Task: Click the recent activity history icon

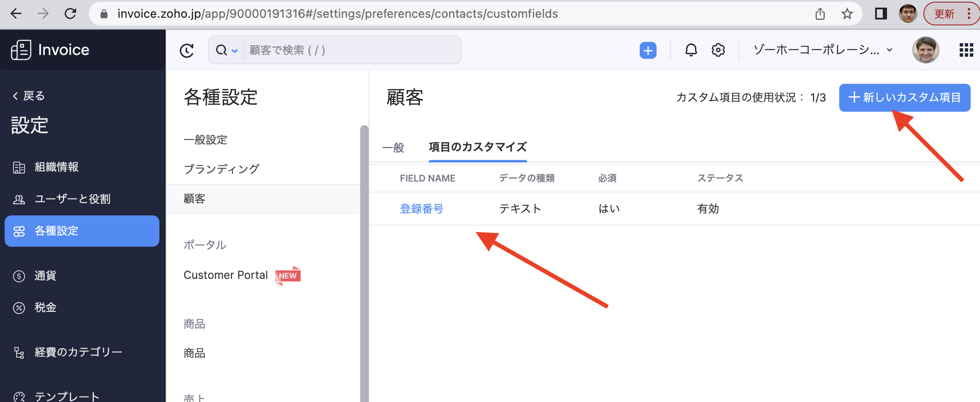Action: 186,50
